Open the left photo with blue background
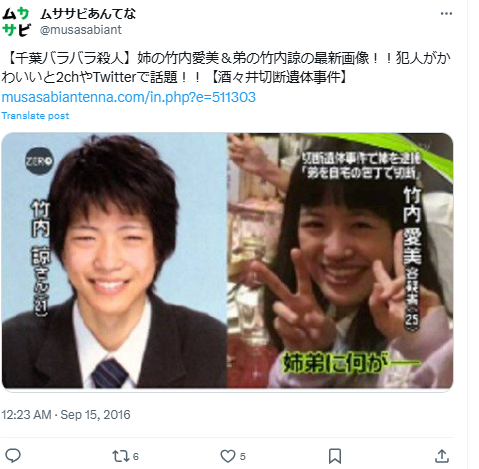This screenshot has height=469, width=479. (x=114, y=260)
